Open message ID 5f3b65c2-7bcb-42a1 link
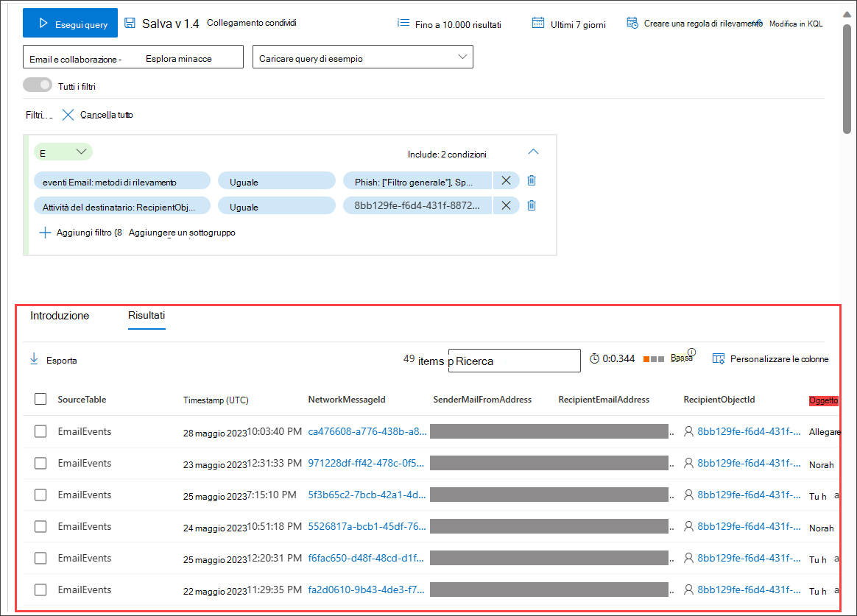 pos(367,495)
